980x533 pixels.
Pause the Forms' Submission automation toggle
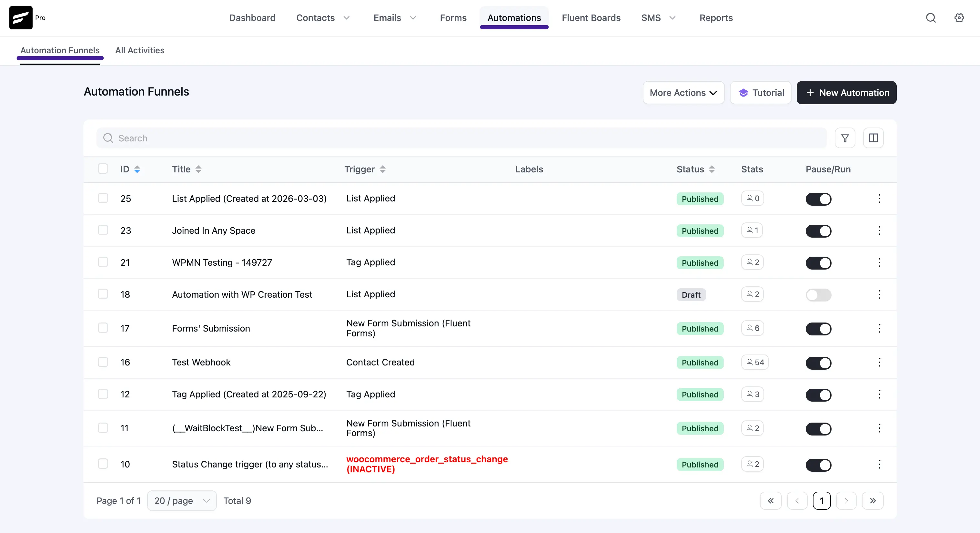coord(818,329)
